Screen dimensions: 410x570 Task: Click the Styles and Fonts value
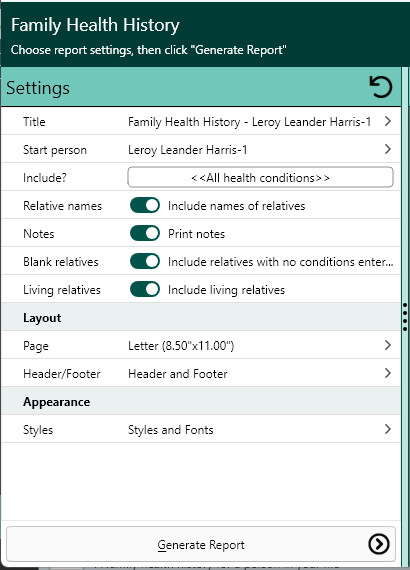click(170, 430)
